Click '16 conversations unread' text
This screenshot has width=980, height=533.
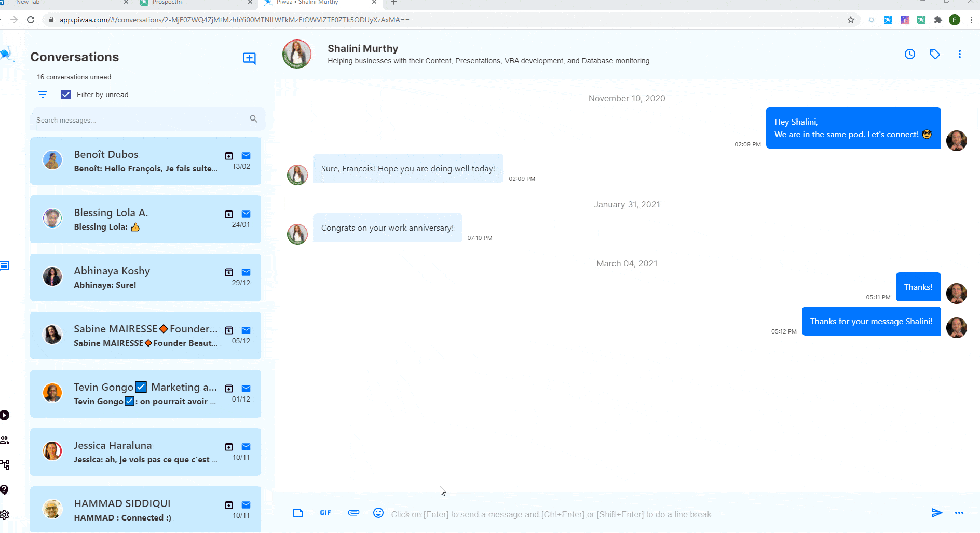tap(74, 77)
